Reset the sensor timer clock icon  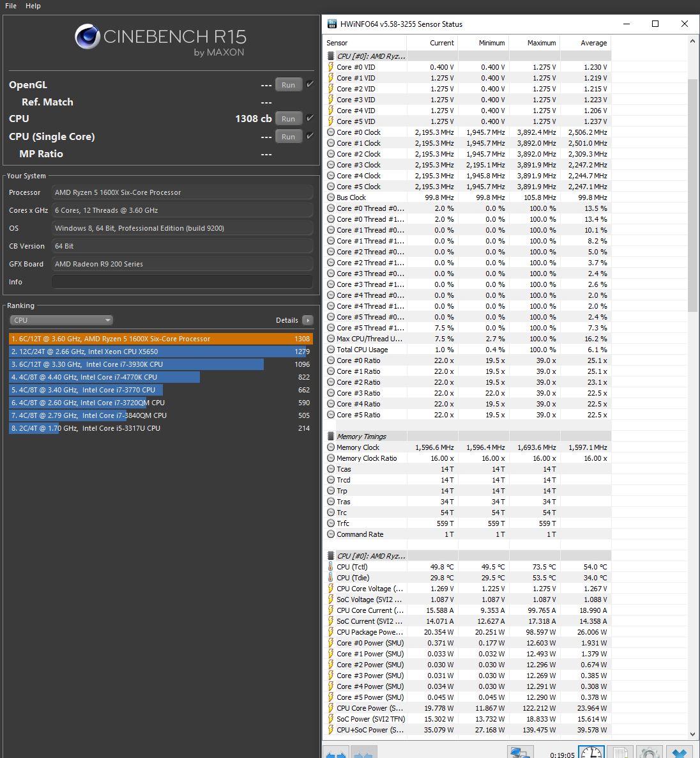click(591, 753)
